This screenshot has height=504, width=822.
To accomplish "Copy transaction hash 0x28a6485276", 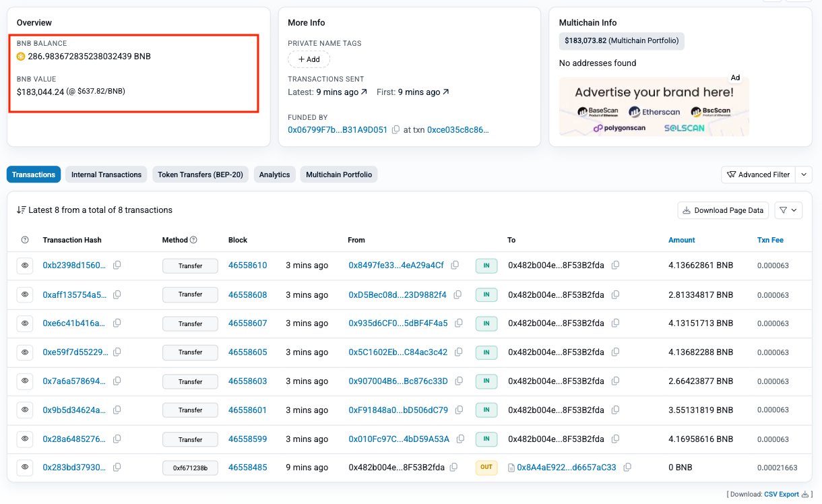I will tap(117, 439).
